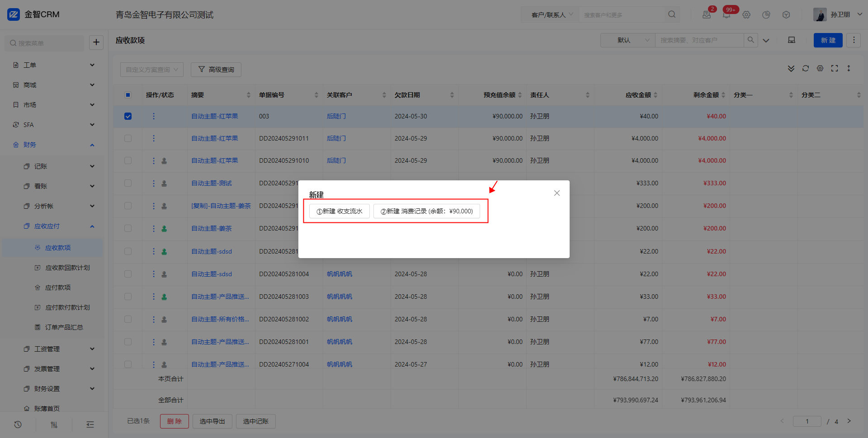Click the plus icon beside menu search
The image size is (868, 438).
pyautogui.click(x=96, y=42)
